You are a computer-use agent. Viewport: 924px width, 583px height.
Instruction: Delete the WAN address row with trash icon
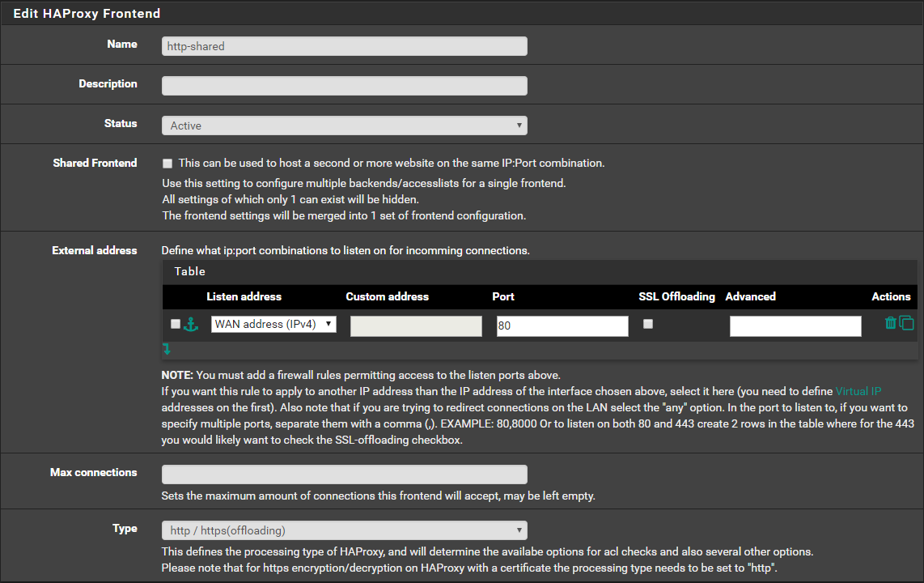(x=891, y=323)
